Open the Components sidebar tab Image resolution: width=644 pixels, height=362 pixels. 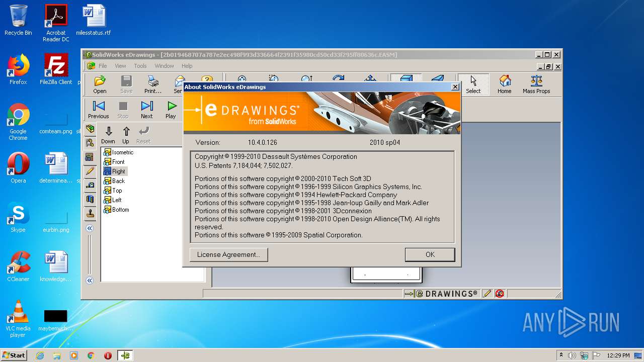click(x=90, y=129)
